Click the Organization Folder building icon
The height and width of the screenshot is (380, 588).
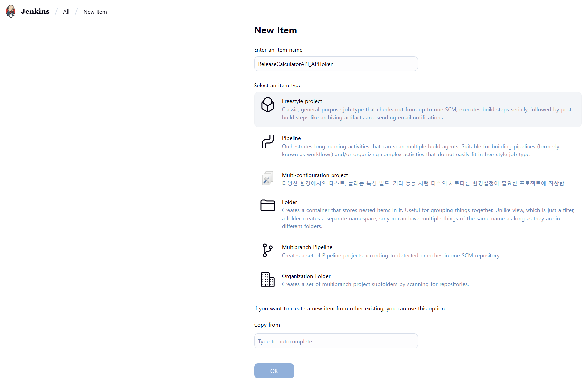[x=268, y=279]
